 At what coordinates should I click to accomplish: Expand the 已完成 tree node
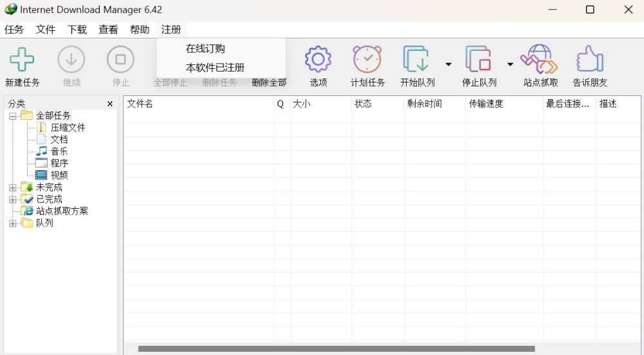tap(13, 200)
